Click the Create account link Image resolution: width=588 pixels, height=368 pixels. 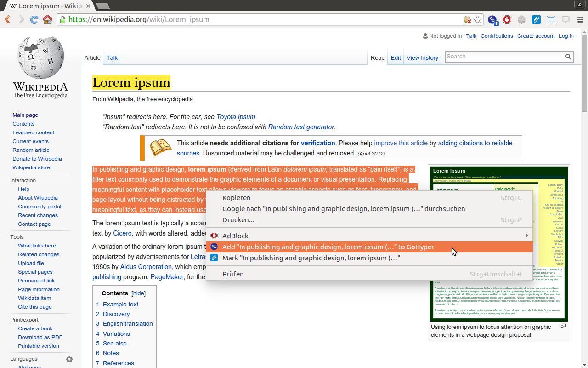pyautogui.click(x=536, y=36)
